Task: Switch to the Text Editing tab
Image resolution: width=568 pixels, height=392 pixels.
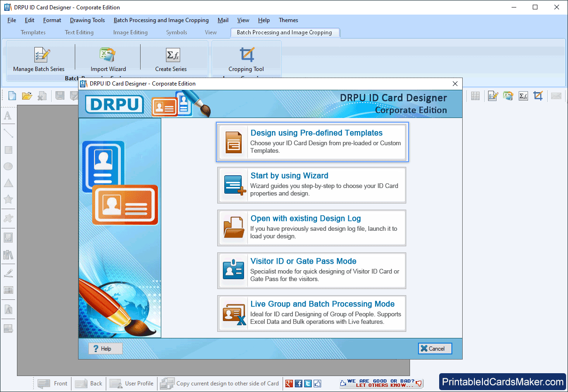Action: [79, 32]
